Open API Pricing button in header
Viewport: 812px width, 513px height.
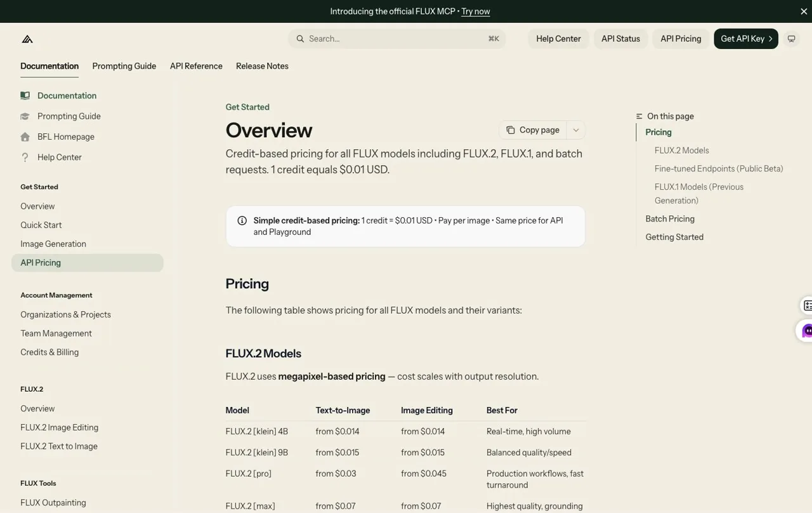pyautogui.click(x=681, y=39)
